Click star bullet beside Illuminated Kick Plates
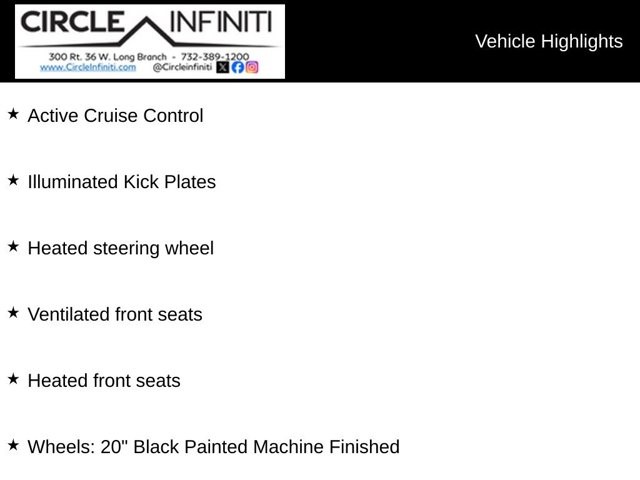This screenshot has width=640, height=480. click(x=13, y=180)
